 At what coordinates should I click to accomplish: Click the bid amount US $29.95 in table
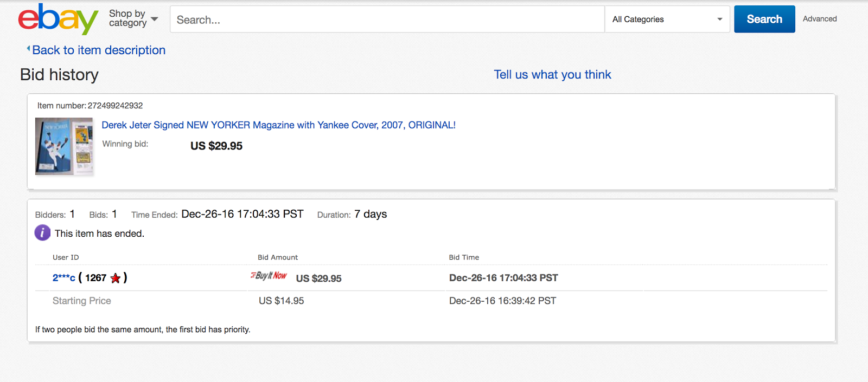(x=318, y=279)
